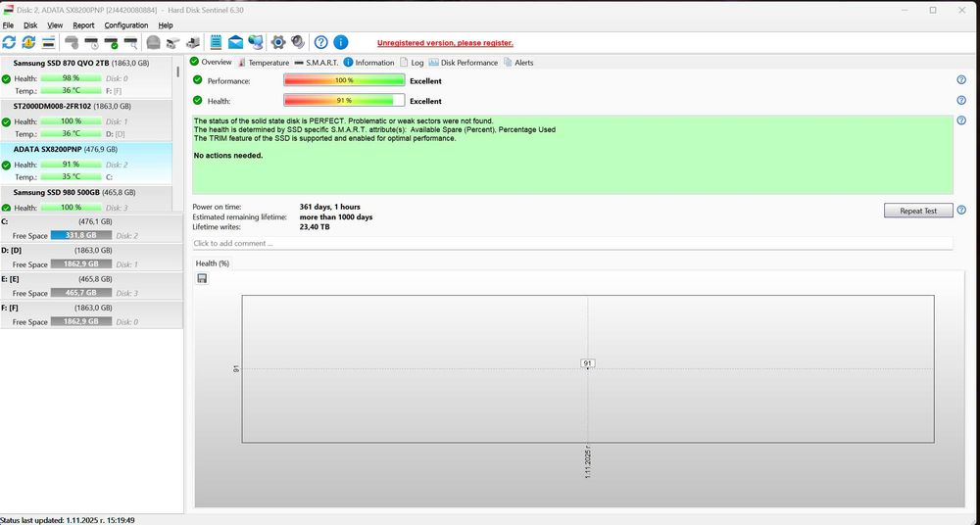Select the E: [E] partition entry
980x525 pixels.
coord(91,286)
